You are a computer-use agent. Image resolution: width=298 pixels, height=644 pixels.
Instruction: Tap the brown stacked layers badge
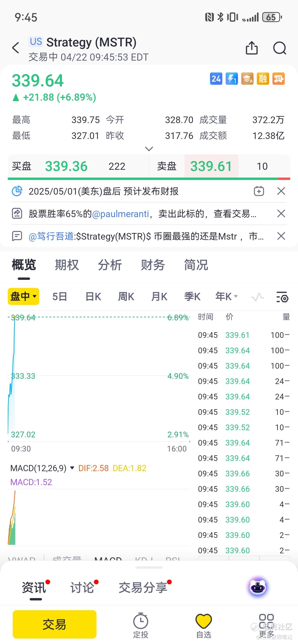tap(247, 79)
